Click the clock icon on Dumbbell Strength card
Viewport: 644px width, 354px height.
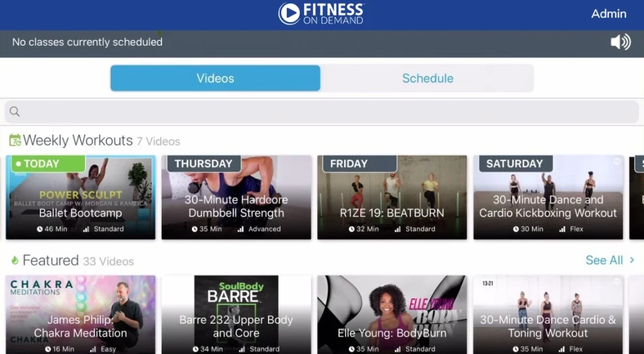(x=195, y=229)
